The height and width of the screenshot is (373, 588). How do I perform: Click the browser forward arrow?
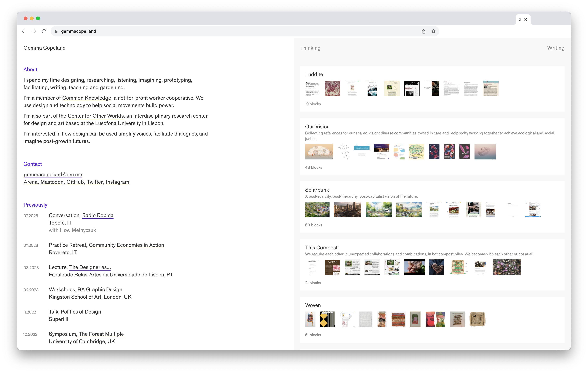coord(34,31)
